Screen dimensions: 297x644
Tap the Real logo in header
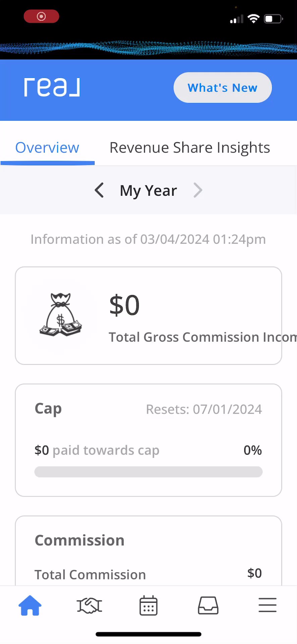click(52, 88)
